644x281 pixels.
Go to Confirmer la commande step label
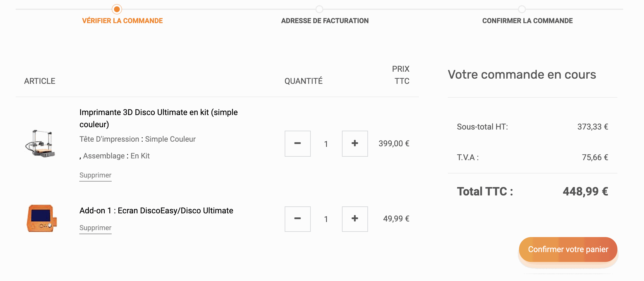527,21
